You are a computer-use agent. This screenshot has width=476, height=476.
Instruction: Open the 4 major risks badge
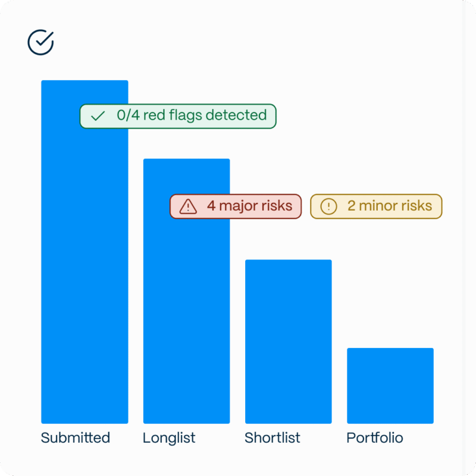[236, 206]
